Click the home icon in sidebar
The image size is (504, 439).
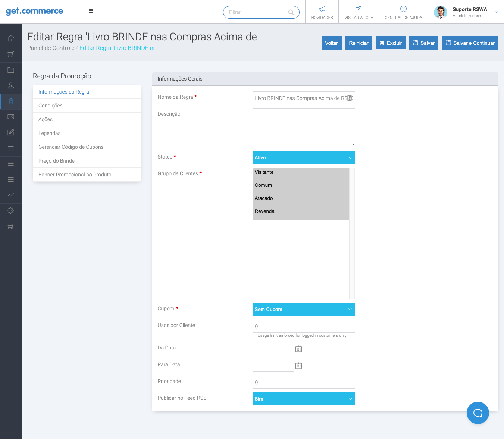click(x=11, y=38)
